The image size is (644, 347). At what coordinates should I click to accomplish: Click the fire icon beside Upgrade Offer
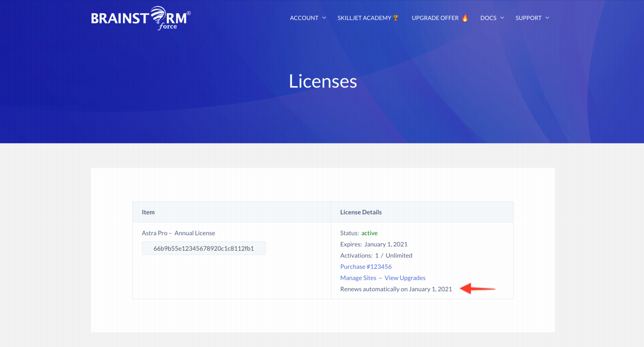click(465, 18)
